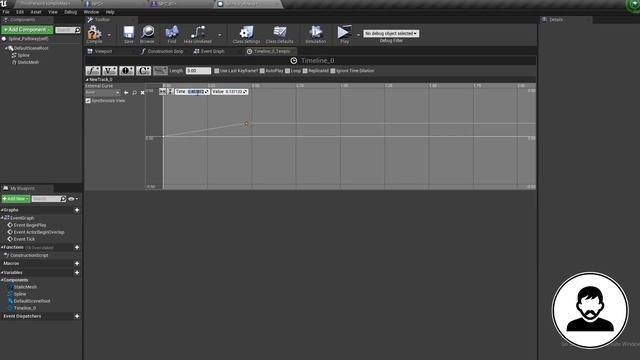Viewport: 640px width, 360px height.
Task: Open the Compile options dropdown arrow
Action: pos(109,35)
